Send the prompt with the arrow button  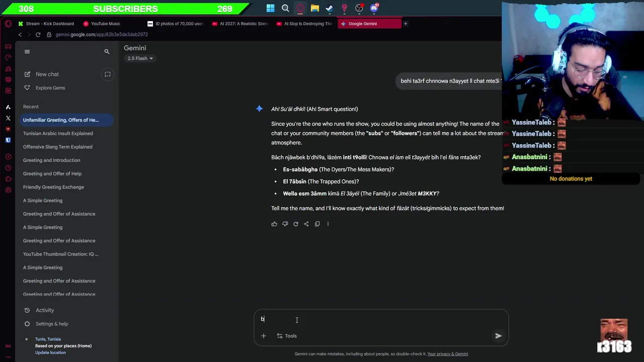coord(498,336)
